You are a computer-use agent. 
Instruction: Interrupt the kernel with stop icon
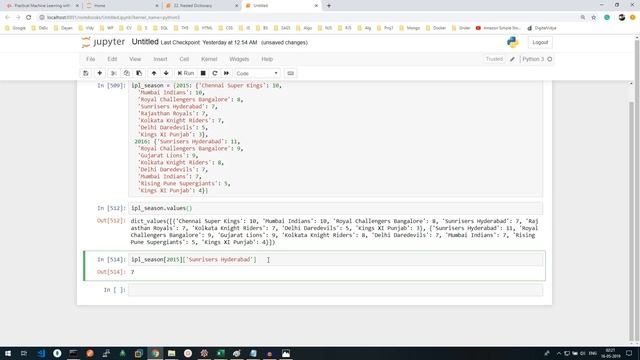pyautogui.click(x=203, y=73)
